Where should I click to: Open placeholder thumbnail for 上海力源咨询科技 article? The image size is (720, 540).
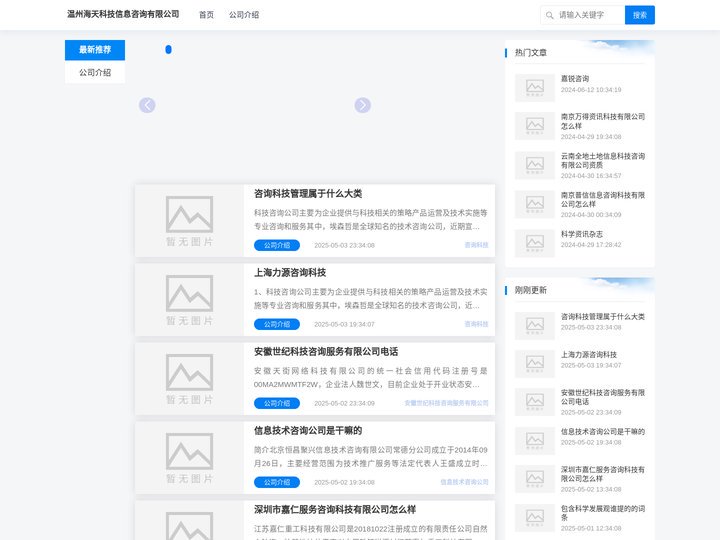(x=189, y=300)
